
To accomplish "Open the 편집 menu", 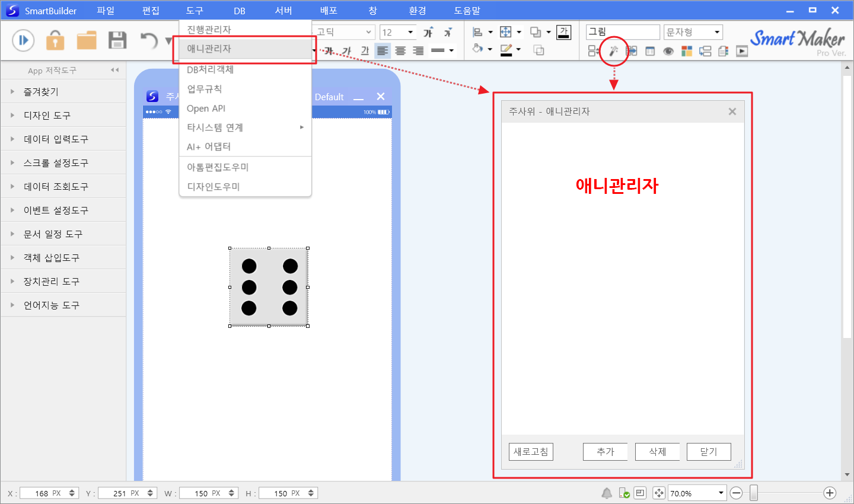I will click(151, 11).
